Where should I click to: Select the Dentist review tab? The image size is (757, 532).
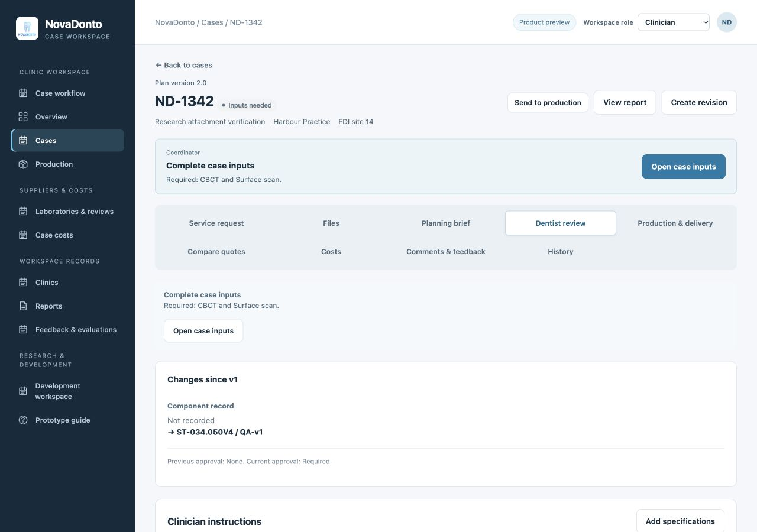(561, 223)
